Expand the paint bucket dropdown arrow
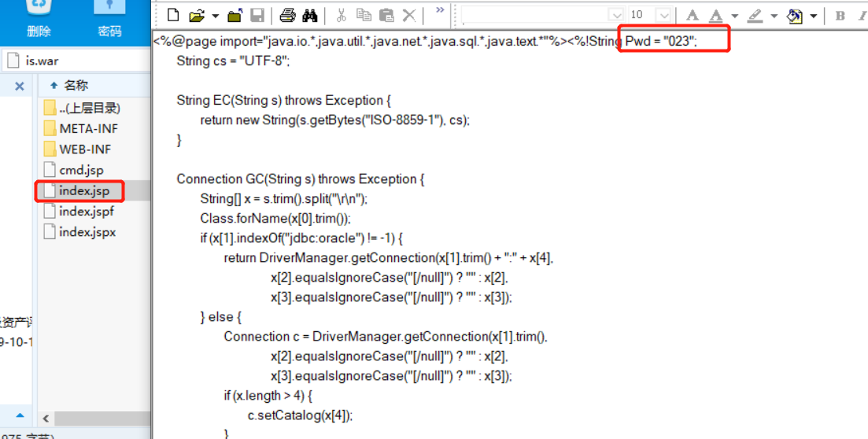This screenshot has height=439, width=868. click(x=813, y=16)
